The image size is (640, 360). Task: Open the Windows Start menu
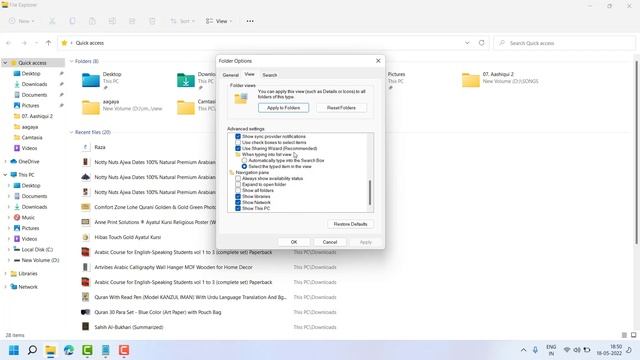click(14, 350)
